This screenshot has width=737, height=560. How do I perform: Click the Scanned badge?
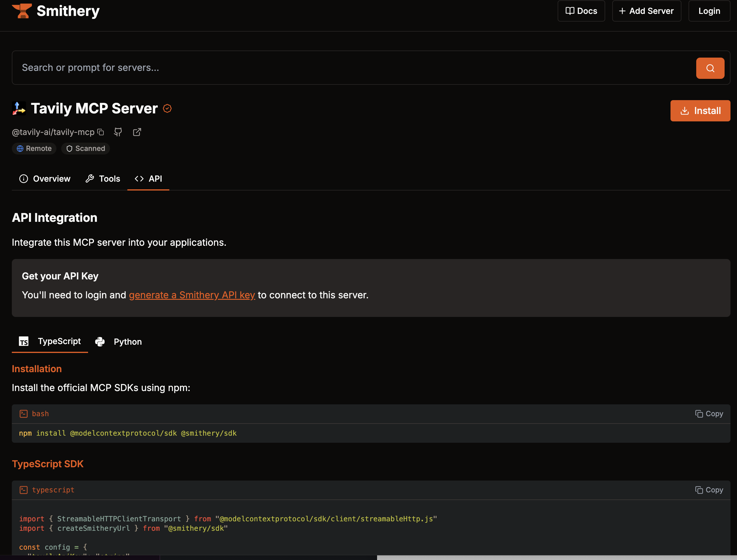tap(85, 149)
